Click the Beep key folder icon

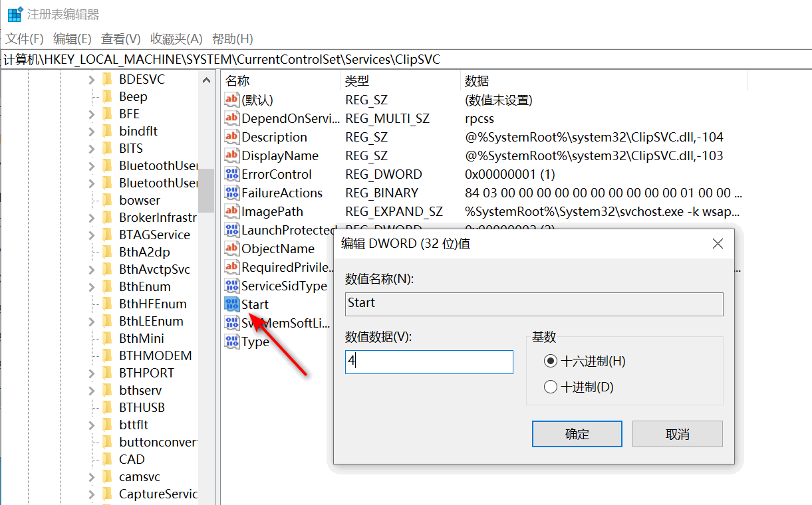point(107,96)
